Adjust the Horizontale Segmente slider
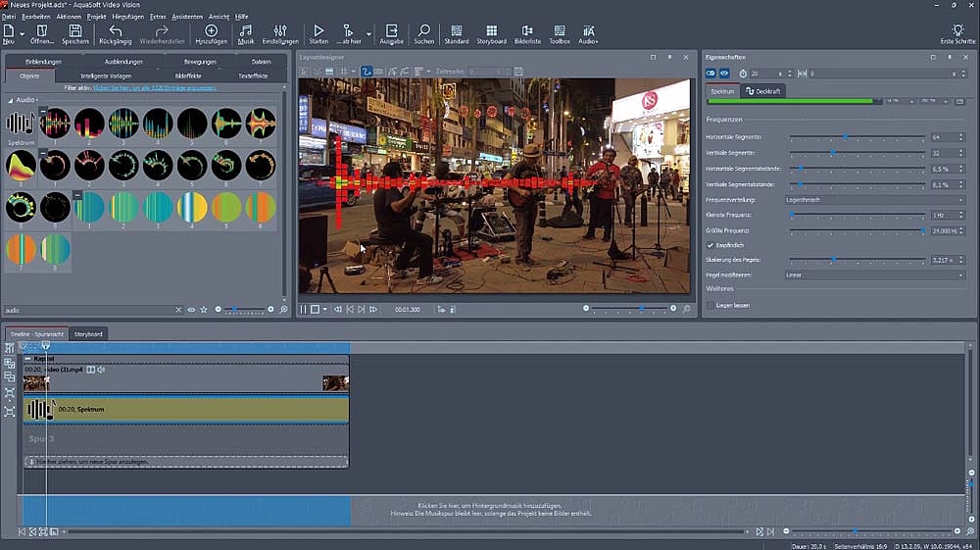Screen dimensions: 980x550 coord(846,137)
